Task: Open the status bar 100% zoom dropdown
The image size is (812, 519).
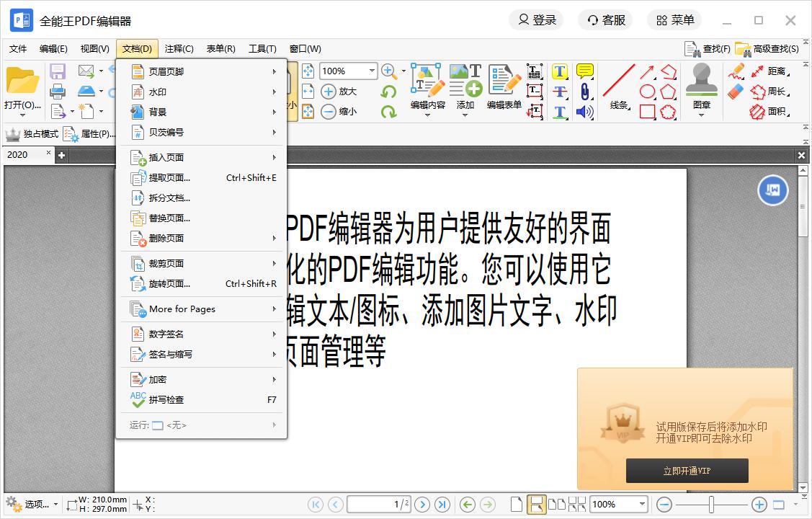Action: coord(641,505)
